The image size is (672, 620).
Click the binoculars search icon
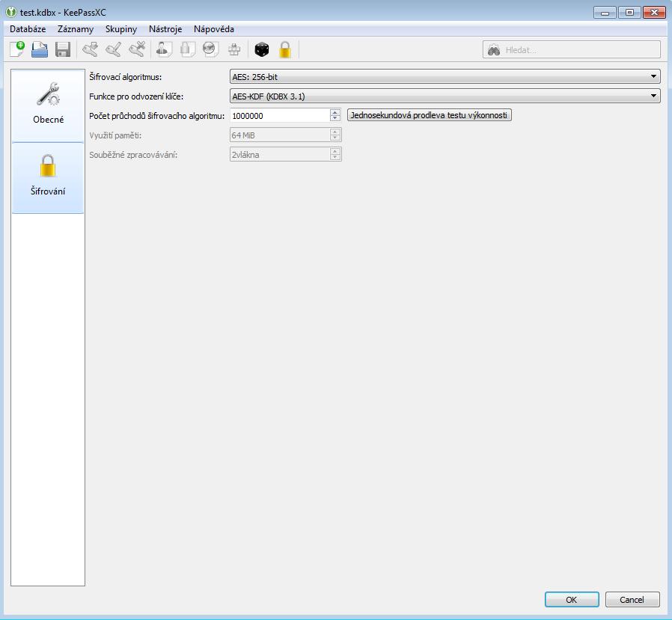click(x=494, y=50)
